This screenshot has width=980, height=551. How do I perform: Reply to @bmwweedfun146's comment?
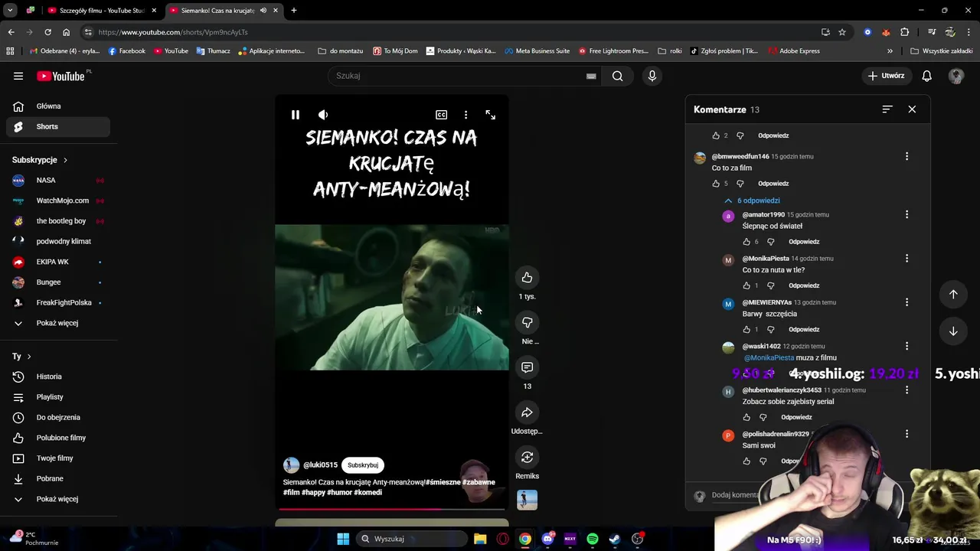point(773,184)
